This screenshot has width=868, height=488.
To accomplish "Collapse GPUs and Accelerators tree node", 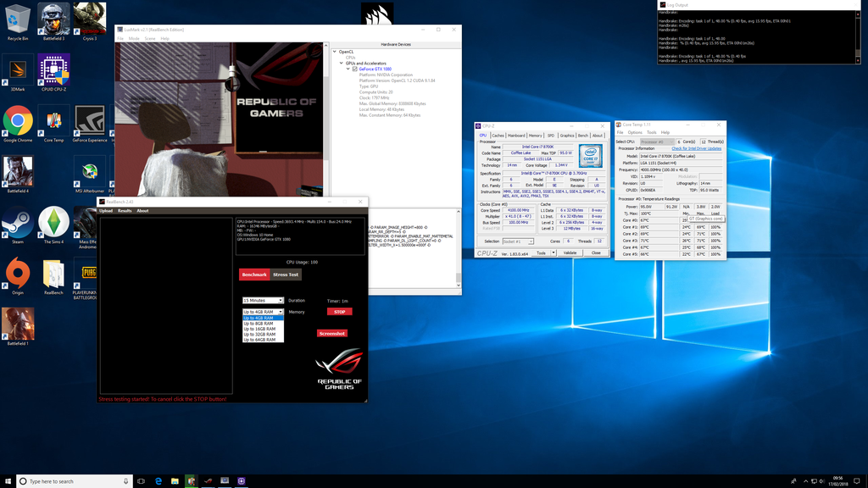I will click(x=341, y=64).
